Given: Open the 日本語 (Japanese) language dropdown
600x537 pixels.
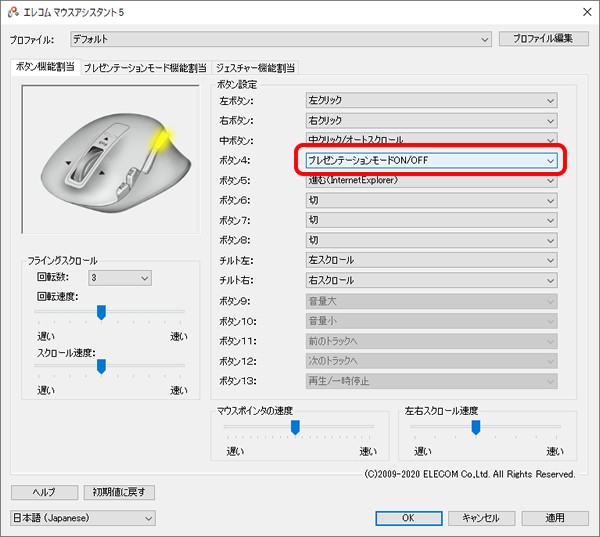Looking at the screenshot, I should (x=83, y=518).
